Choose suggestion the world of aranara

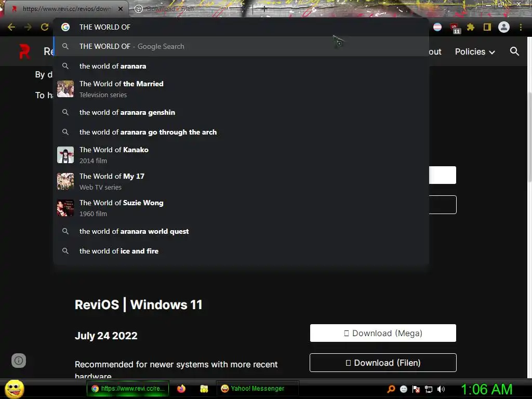[241, 66]
